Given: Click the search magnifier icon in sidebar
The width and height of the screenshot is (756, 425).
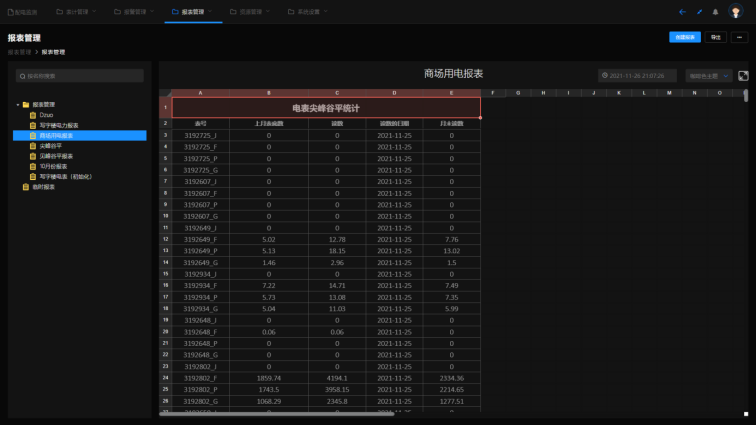Looking at the screenshot, I should coord(22,76).
